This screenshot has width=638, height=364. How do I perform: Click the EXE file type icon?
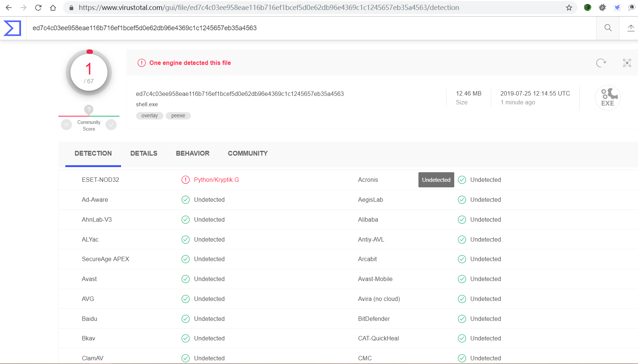(608, 98)
